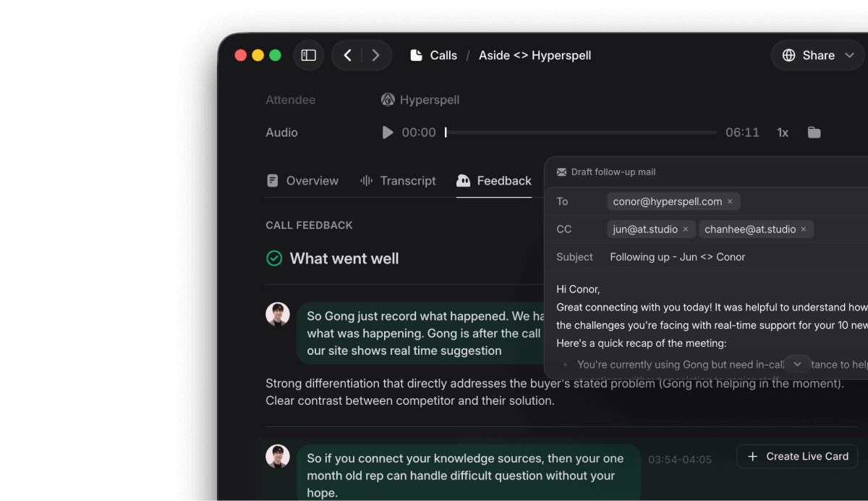
Task: Click the Hyperspell attendee logo icon
Action: point(388,99)
